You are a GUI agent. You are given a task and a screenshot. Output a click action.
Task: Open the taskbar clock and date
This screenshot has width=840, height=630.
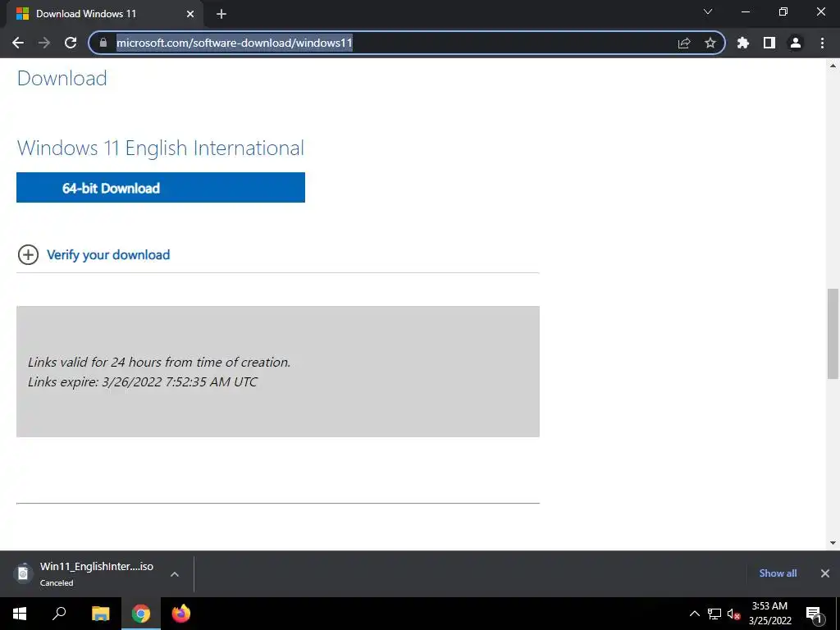(769, 614)
